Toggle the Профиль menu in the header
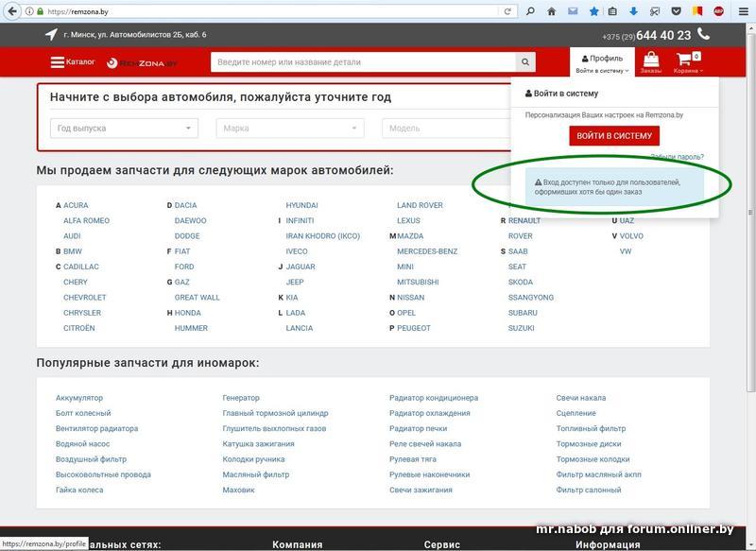Image resolution: width=756 pixels, height=551 pixels. 602,62
